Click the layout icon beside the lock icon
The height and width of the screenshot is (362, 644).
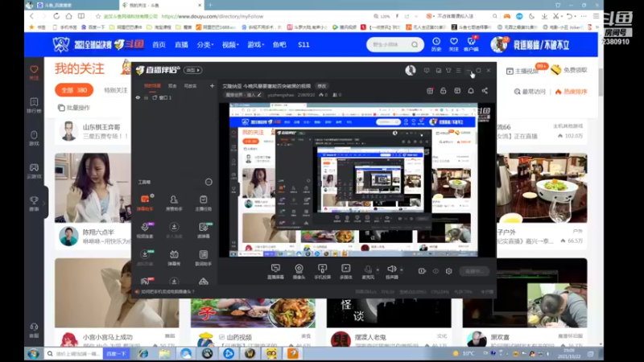(x=457, y=91)
